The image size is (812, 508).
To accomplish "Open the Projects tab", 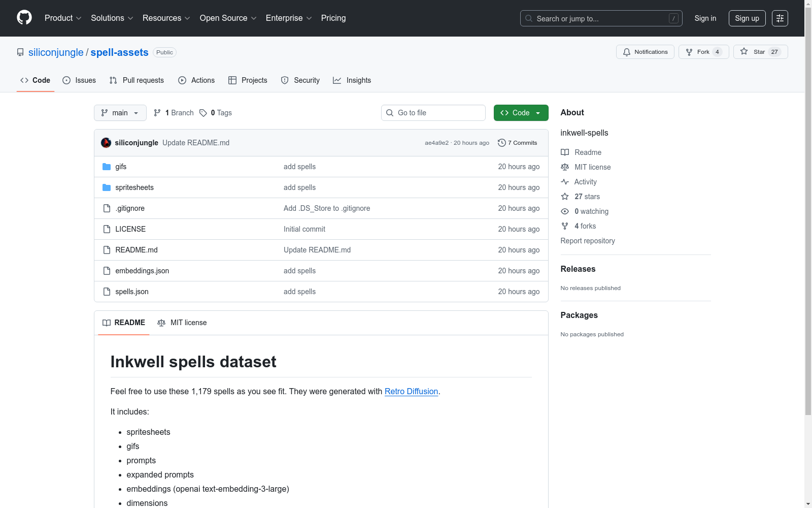I will [248, 80].
